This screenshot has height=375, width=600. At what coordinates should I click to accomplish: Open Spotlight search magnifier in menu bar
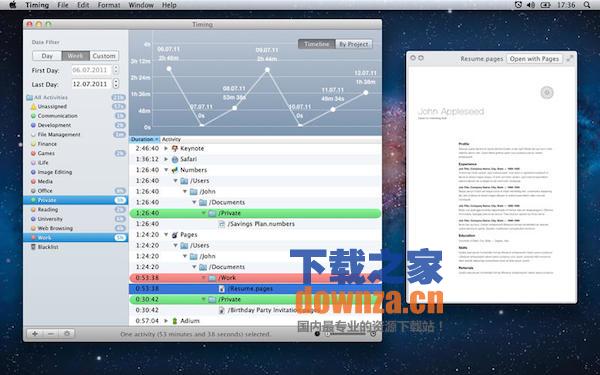click(587, 5)
